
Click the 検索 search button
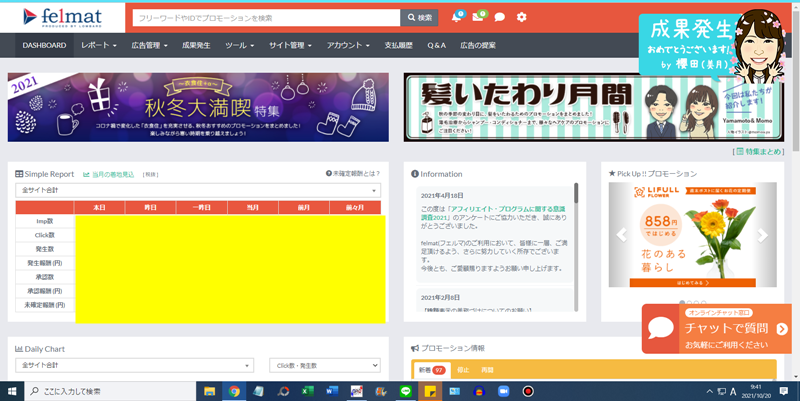pos(419,18)
